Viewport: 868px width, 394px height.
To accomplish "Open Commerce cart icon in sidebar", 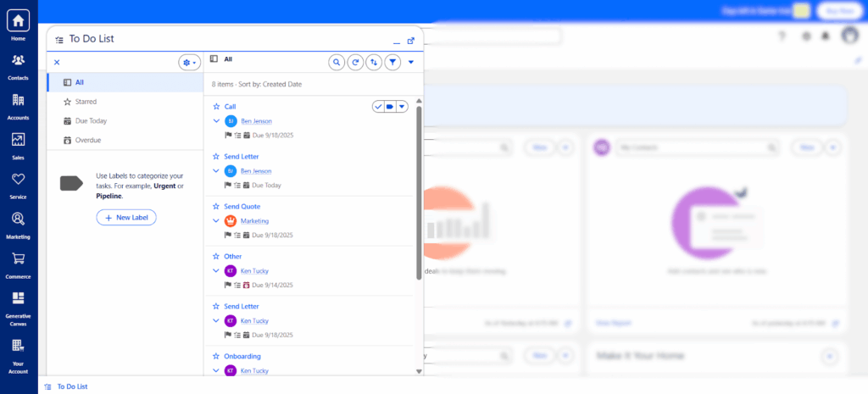I will pos(18,264).
